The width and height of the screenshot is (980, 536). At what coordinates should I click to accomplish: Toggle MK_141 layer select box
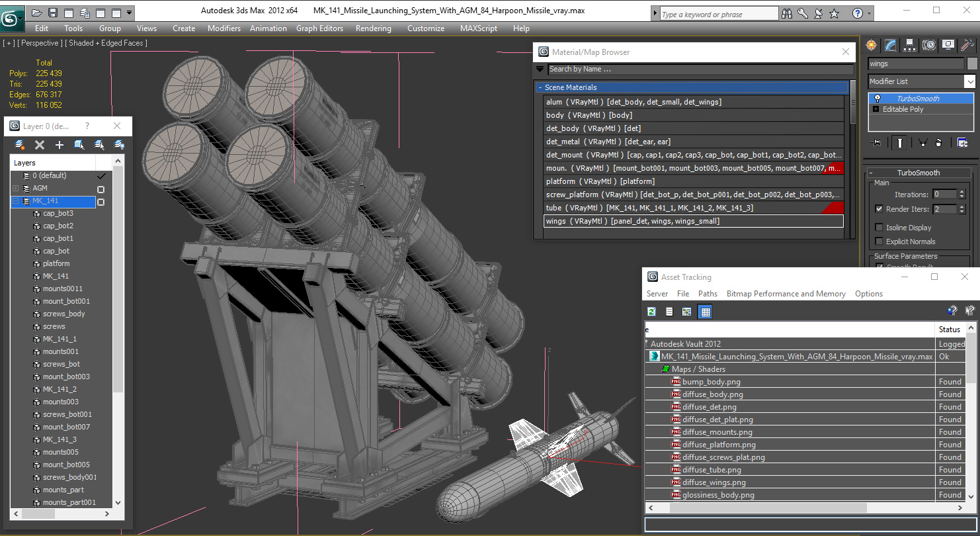(101, 202)
